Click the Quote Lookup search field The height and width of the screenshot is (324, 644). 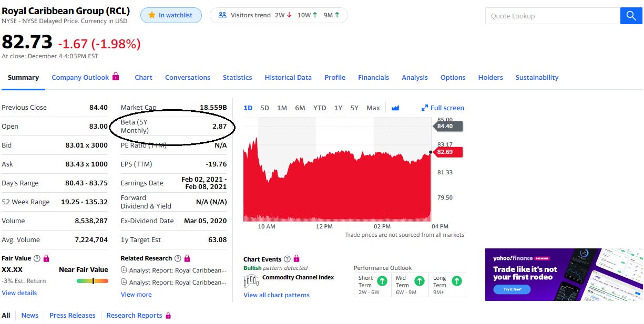click(552, 16)
